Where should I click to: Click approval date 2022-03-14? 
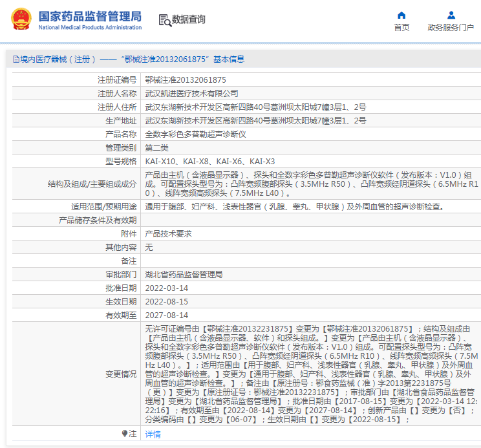[167, 288]
